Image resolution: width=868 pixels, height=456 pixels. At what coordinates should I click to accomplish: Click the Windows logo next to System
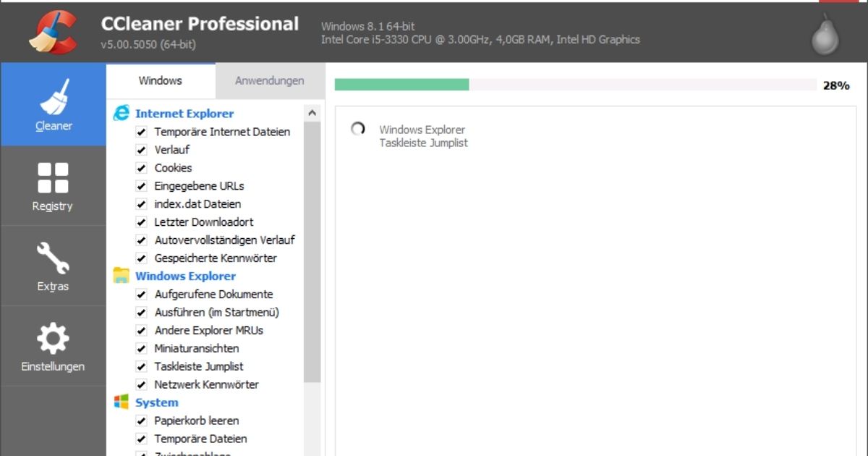(x=122, y=402)
